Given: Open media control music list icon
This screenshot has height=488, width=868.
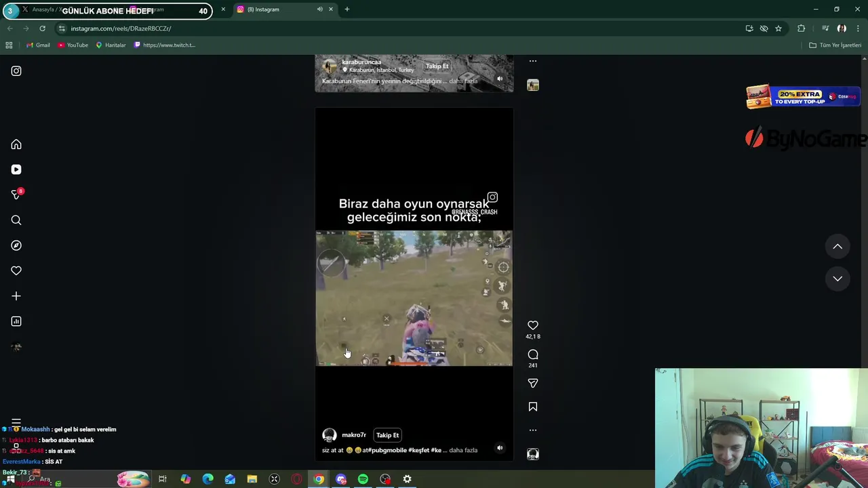Looking at the screenshot, I should (x=825, y=28).
